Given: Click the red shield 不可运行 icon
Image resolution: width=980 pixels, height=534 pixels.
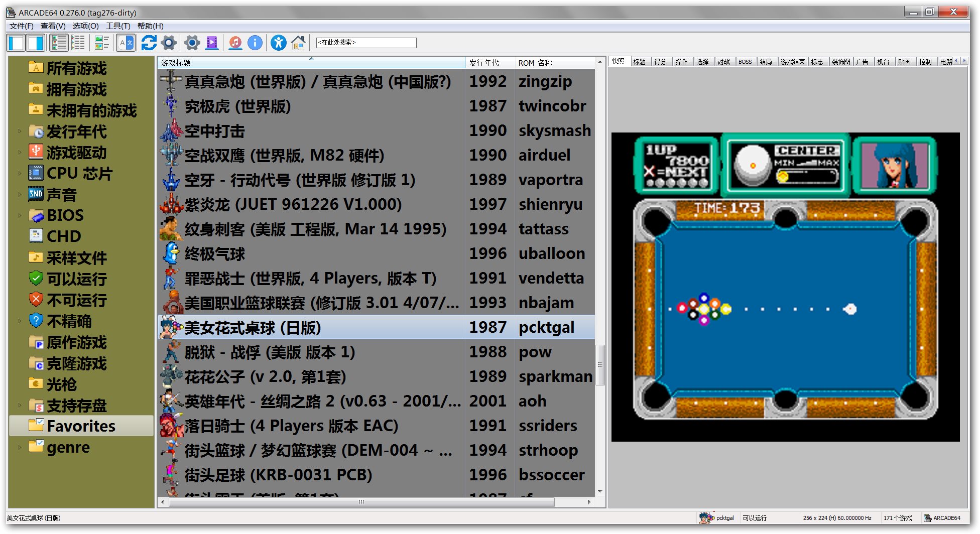Looking at the screenshot, I should [36, 300].
